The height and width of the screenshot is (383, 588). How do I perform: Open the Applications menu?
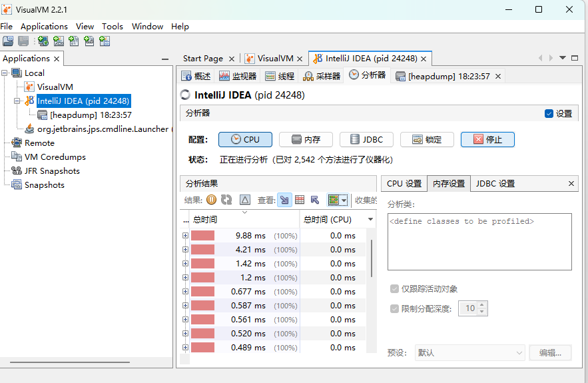(44, 26)
